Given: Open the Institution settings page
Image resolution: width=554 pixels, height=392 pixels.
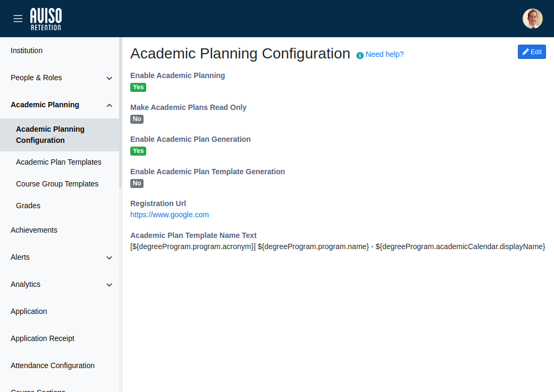Looking at the screenshot, I should 27,50.
